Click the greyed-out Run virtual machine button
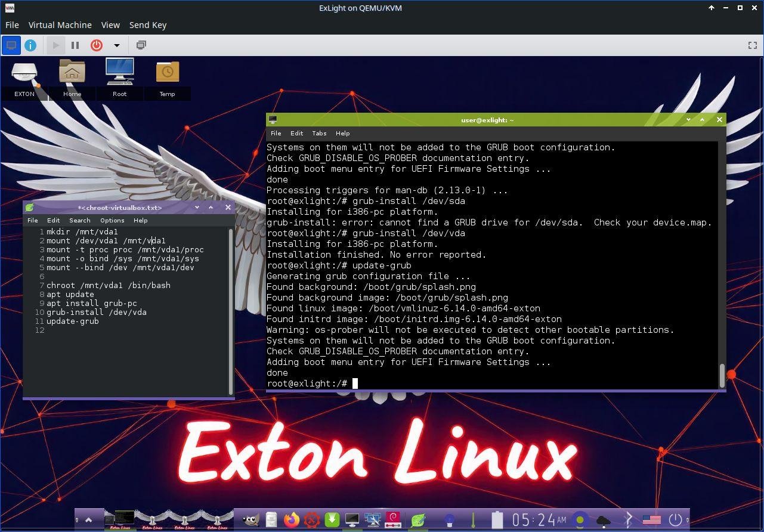This screenshot has width=764, height=532. coord(55,45)
